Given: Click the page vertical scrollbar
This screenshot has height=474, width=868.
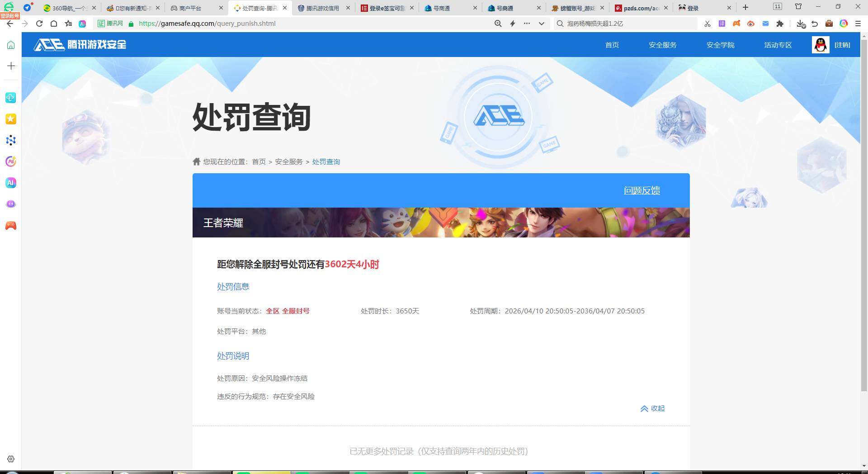Looking at the screenshot, I should tap(864, 215).
